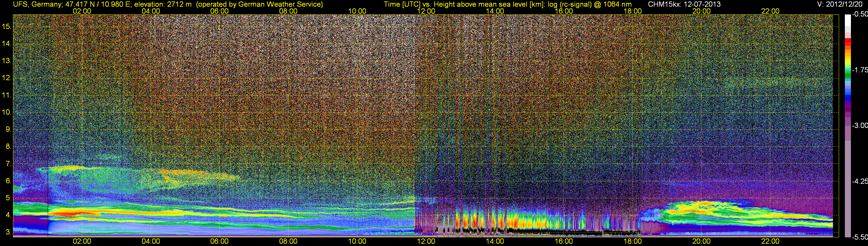Click the height axis label '4.'
868x246 pixels.
pyautogui.click(x=9, y=215)
